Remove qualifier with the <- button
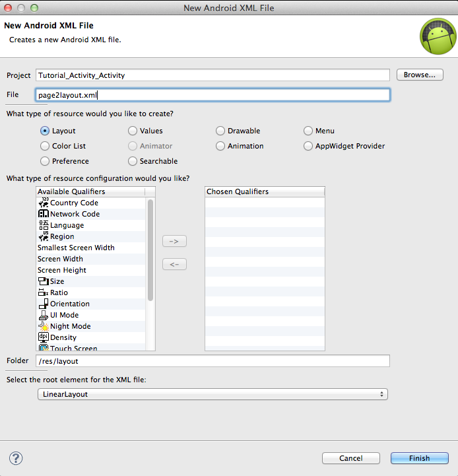The image size is (458, 476). tap(174, 265)
